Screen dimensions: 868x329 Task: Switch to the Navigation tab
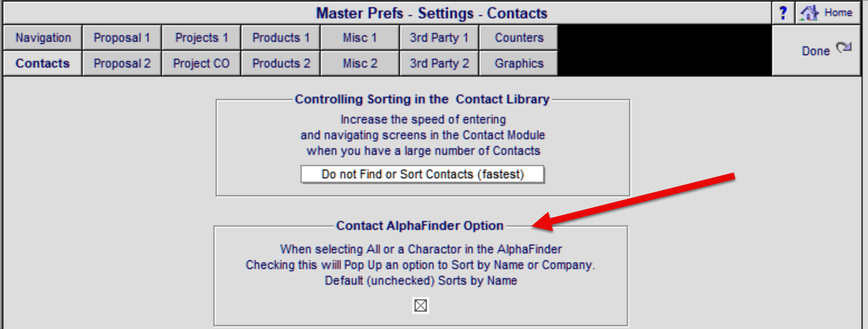pos(43,38)
